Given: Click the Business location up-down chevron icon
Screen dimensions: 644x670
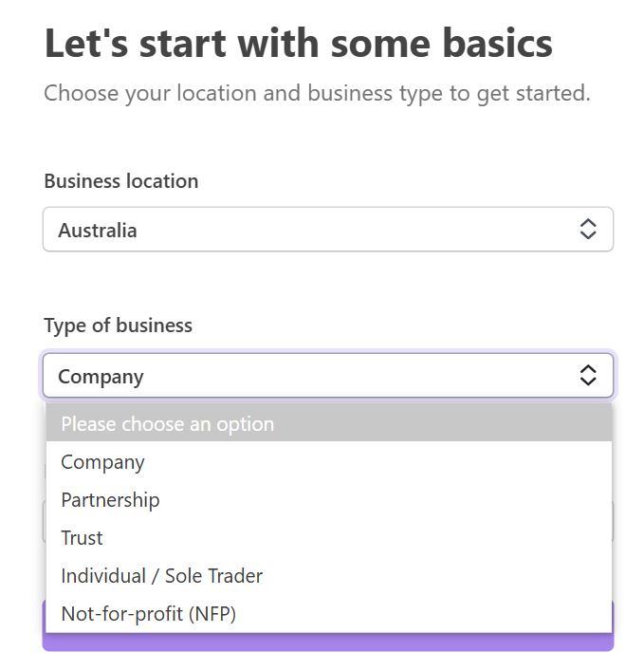Looking at the screenshot, I should [x=588, y=229].
